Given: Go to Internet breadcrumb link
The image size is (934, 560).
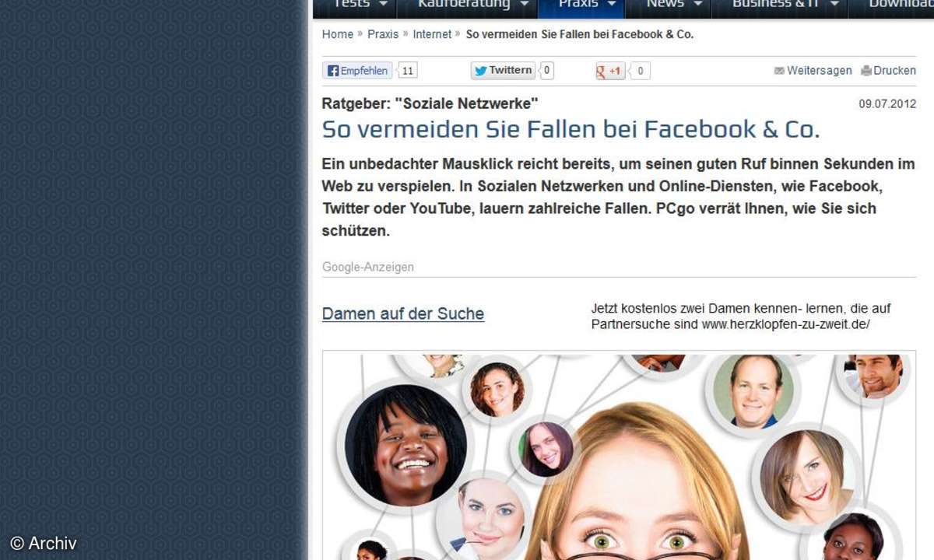Looking at the screenshot, I should coord(432,34).
